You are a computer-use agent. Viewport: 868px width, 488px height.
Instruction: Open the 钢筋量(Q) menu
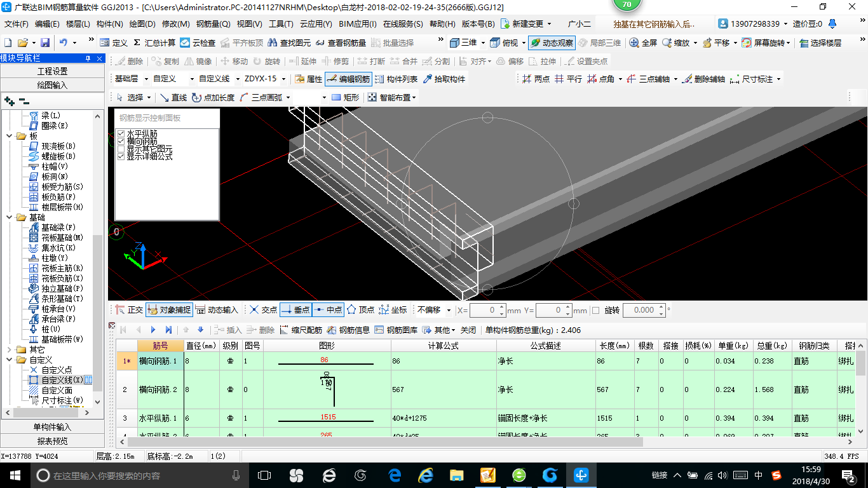[214, 24]
